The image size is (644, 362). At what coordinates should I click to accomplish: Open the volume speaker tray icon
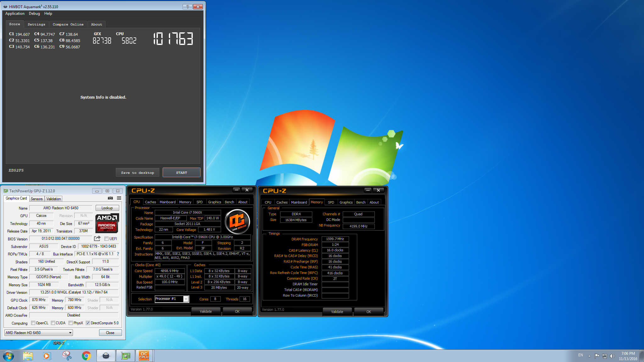click(612, 356)
